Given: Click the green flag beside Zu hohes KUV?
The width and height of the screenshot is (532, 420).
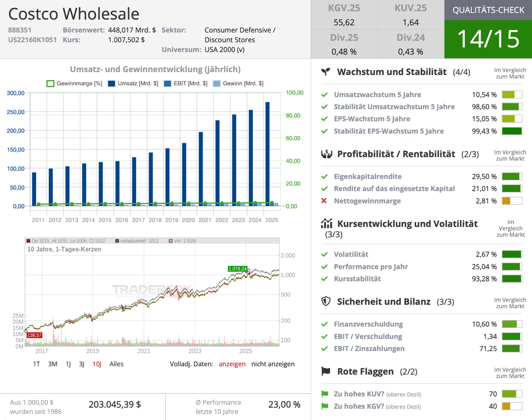Looking at the screenshot, I should pyautogui.click(x=325, y=394).
